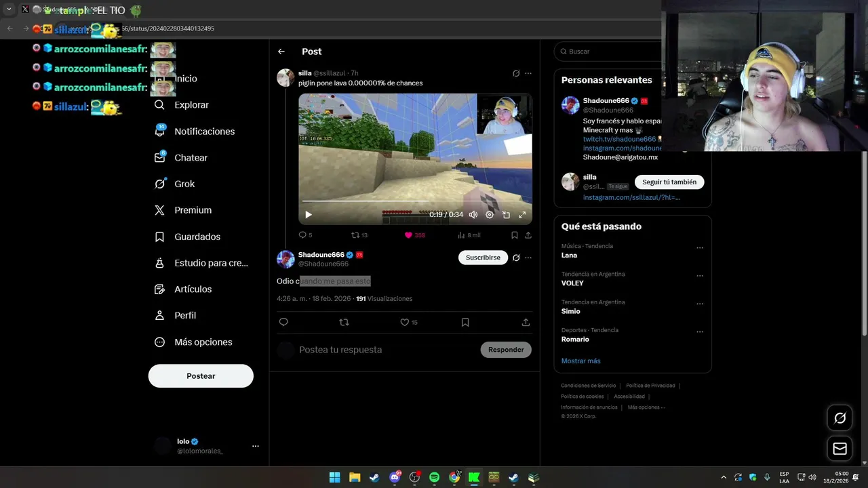
Task: Show hidden system tray icons
Action: pyautogui.click(x=724, y=477)
